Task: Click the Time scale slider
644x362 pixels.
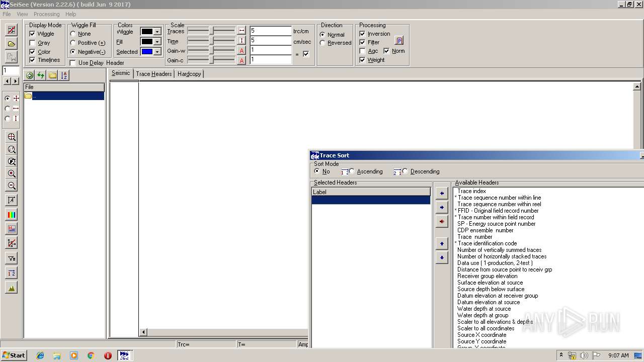Action: pos(211,41)
